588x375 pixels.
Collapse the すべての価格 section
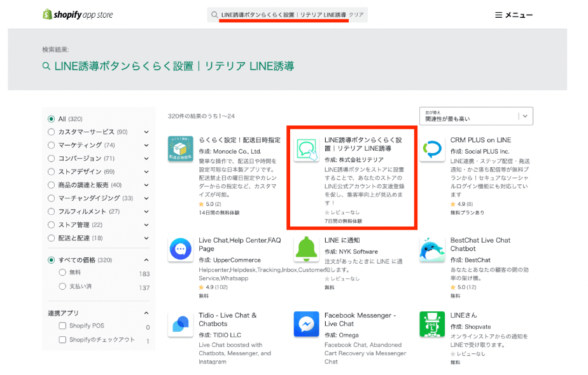point(146,260)
